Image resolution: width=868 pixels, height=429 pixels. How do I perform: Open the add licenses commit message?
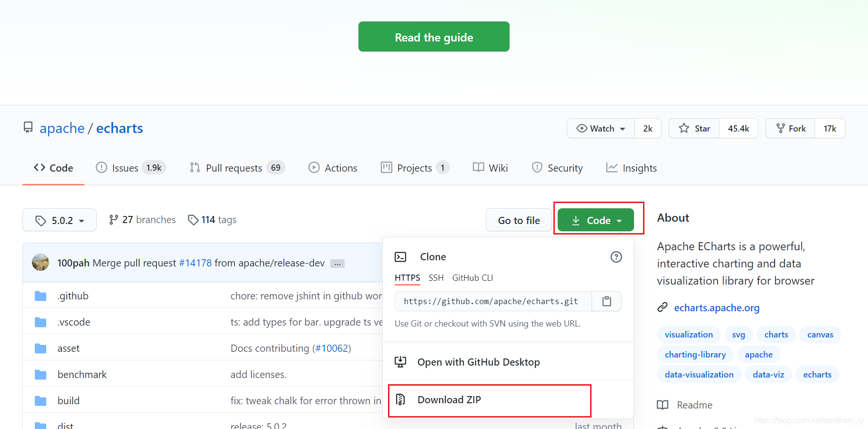tap(258, 375)
